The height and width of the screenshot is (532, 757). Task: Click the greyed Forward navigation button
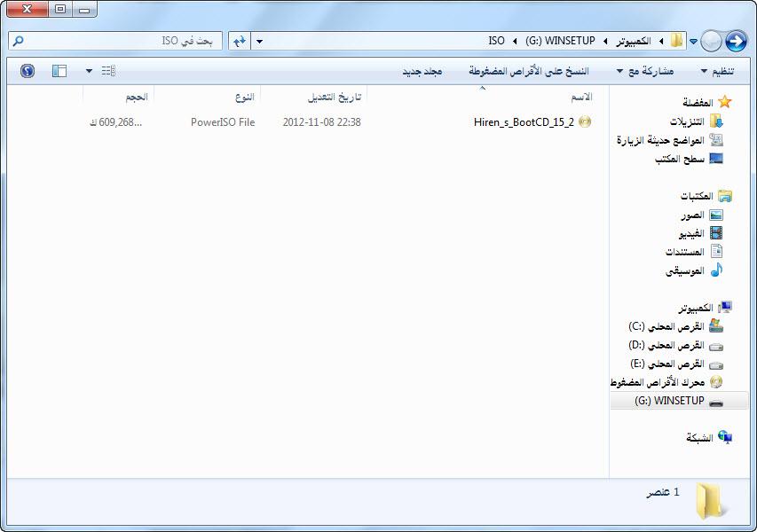pos(711,41)
